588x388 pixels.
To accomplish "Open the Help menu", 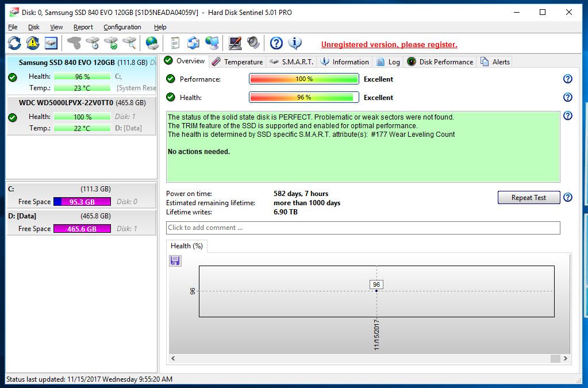I will [160, 27].
